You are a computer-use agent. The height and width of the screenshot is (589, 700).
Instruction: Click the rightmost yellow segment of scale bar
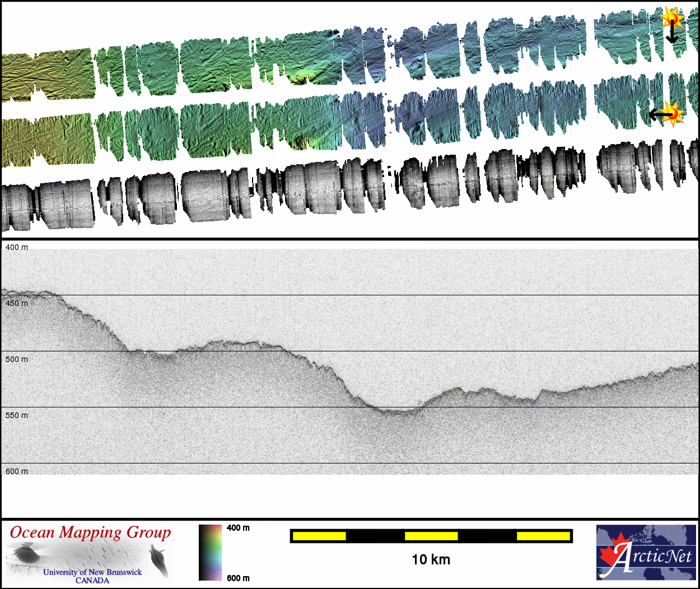[x=543, y=536]
